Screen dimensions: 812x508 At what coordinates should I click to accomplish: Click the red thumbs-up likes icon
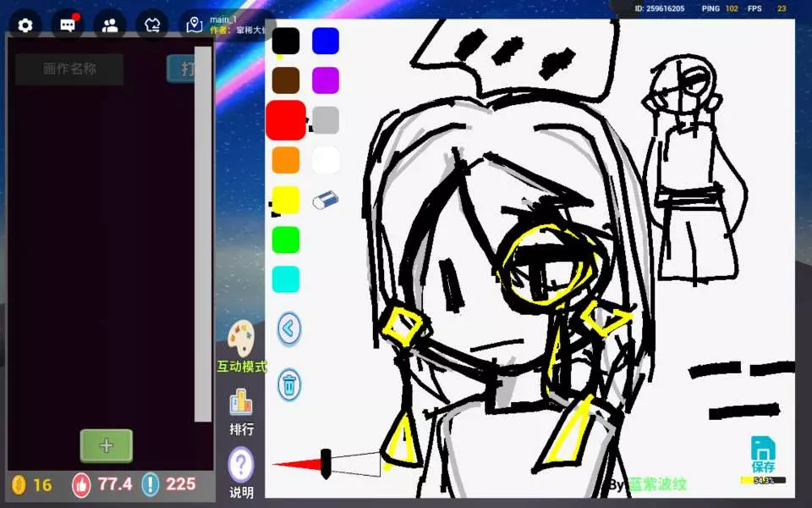coord(81,484)
